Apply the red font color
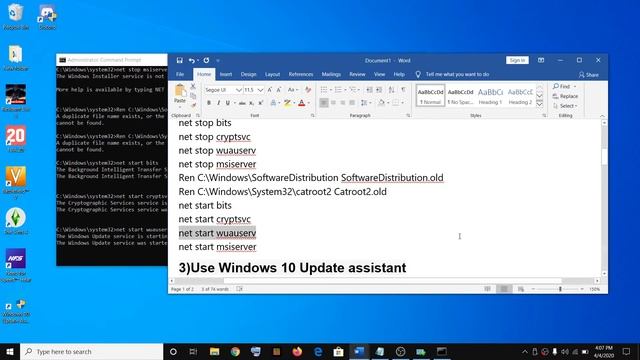The width and height of the screenshot is (640, 360). tap(302, 103)
